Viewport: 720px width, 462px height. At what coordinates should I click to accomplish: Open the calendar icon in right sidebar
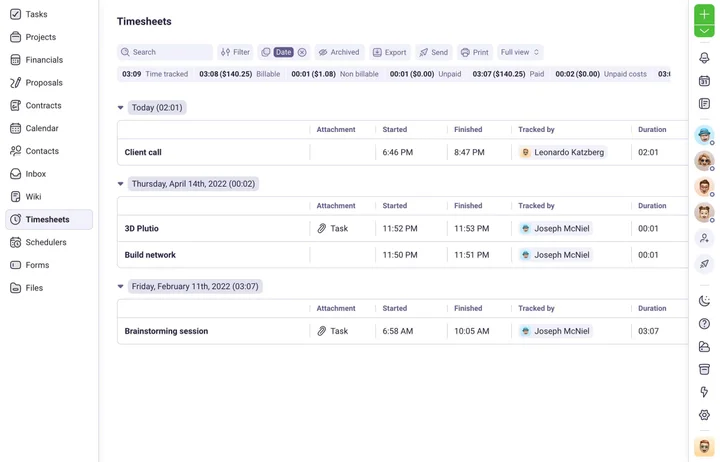704,81
